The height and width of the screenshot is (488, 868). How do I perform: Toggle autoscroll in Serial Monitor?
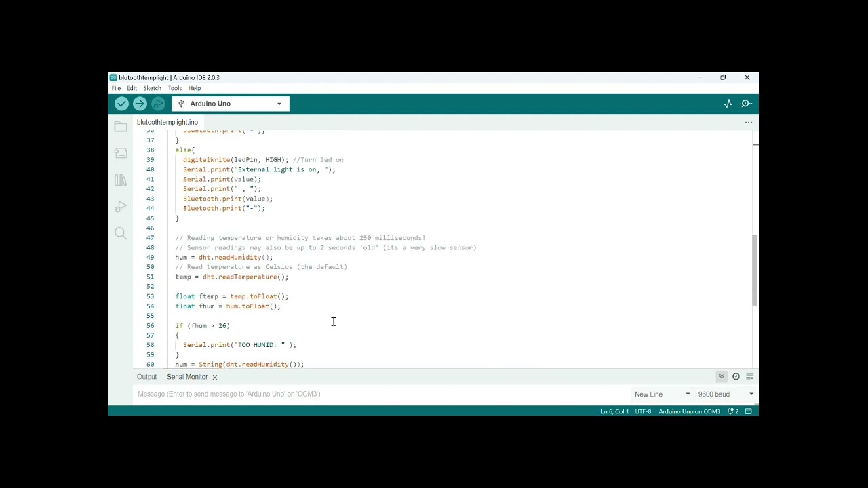point(722,377)
